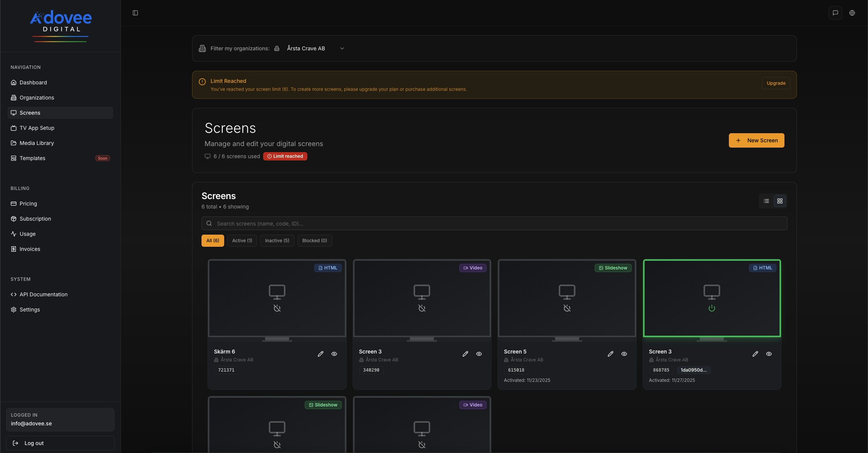Preview Skärm 6 using the eye icon
This screenshot has width=868, height=453.
coord(334,354)
